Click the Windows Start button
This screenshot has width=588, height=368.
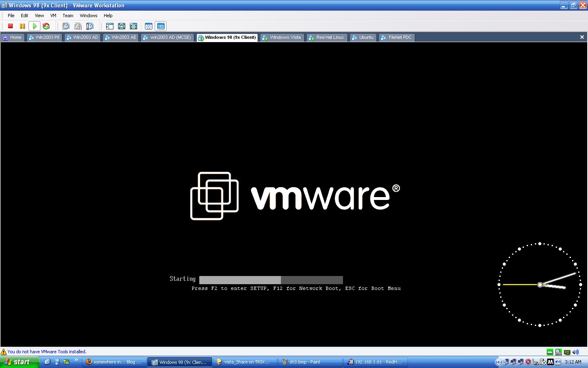20,362
